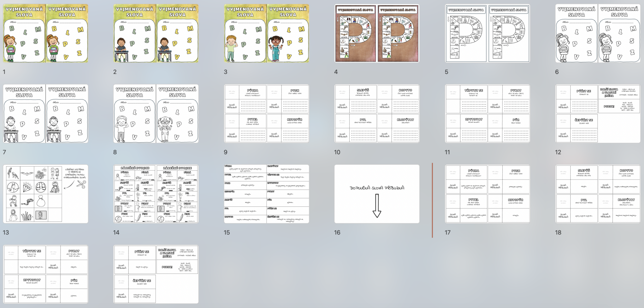This screenshot has width=644, height=308.
Task: Click the filled-in TŘPYTIT SE slide in last row
Action: point(45,274)
